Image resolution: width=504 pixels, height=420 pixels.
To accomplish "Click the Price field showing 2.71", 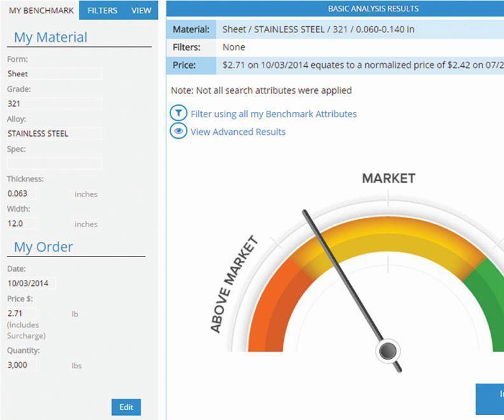I will (x=22, y=313).
